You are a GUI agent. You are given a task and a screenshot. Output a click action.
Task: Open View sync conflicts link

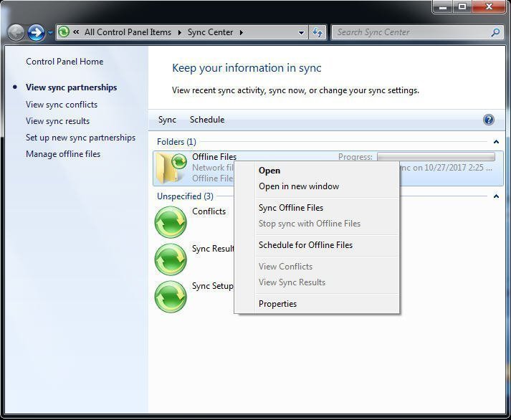coord(62,105)
